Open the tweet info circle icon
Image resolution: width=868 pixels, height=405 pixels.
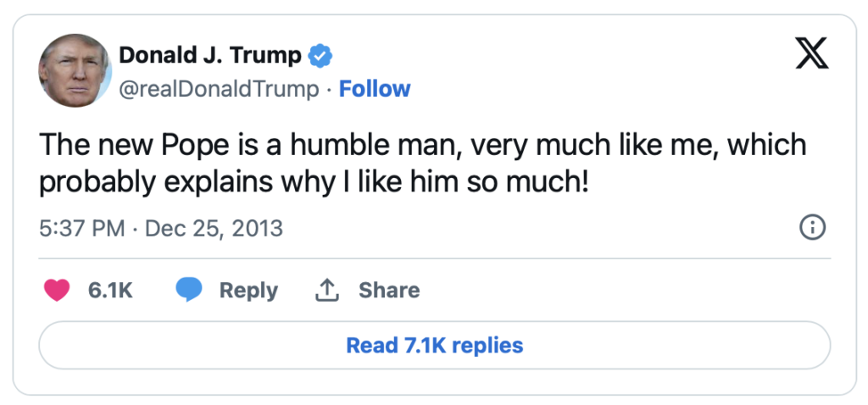tap(812, 227)
